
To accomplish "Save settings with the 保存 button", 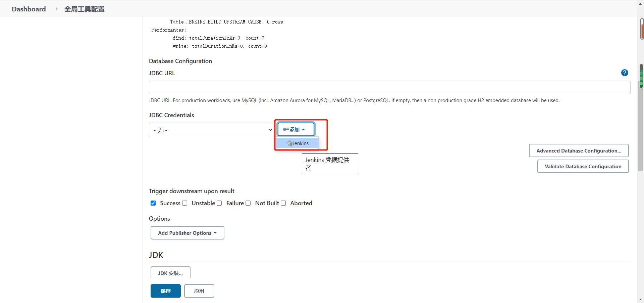I will click(x=166, y=291).
